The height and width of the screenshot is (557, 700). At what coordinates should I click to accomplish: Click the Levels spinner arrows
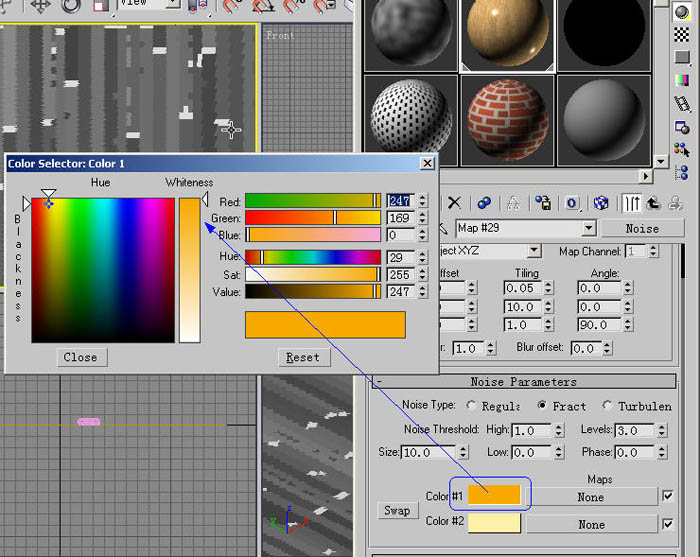(x=662, y=430)
